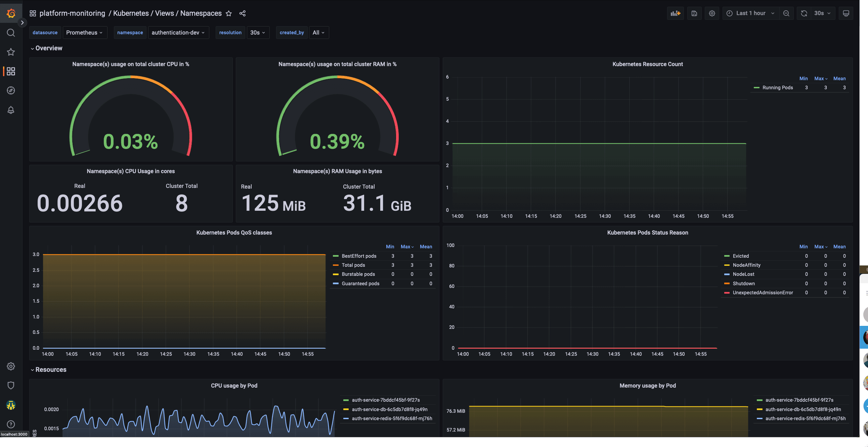Open the 30s auto-refresh interval dropdown
The image size is (868, 447).
coord(821,13)
